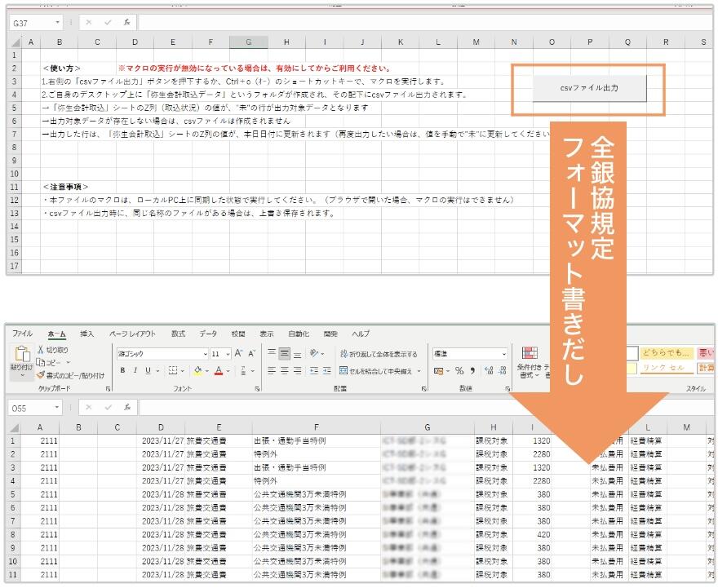Open the 数式 ribbon tab

[178, 334]
